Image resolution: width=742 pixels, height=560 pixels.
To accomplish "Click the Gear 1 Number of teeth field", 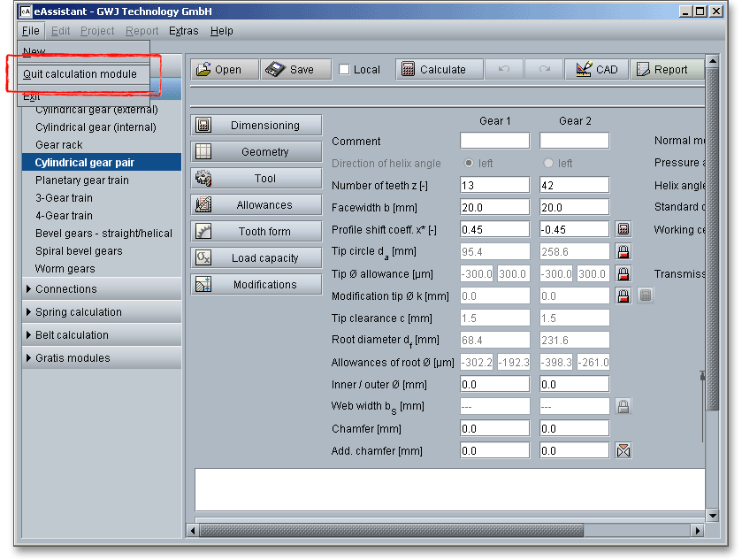I will [x=494, y=185].
